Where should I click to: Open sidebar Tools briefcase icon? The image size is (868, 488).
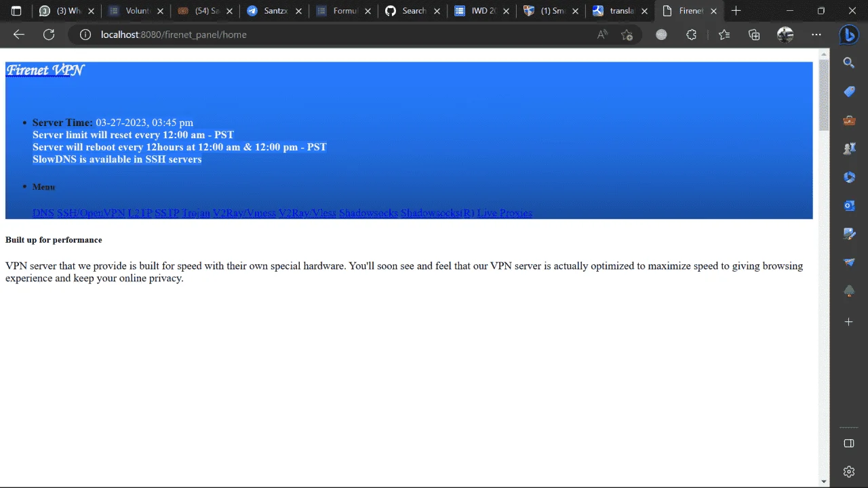[848, 120]
